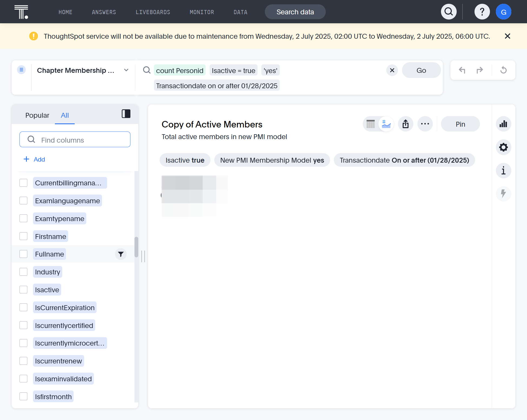The height and width of the screenshot is (420, 527).
Task: Click the column list scrollbar thumb
Action: click(x=136, y=247)
